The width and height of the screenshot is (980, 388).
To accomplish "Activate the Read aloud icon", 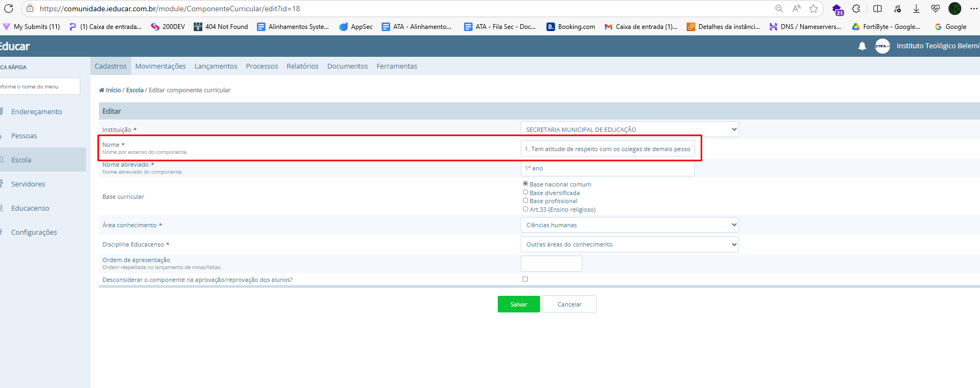I will pyautogui.click(x=796, y=9).
